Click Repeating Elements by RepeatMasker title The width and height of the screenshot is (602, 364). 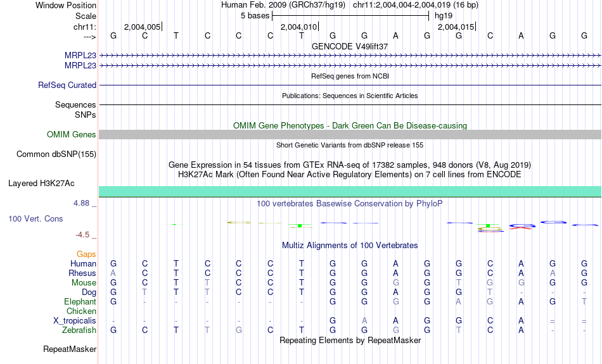(350, 341)
